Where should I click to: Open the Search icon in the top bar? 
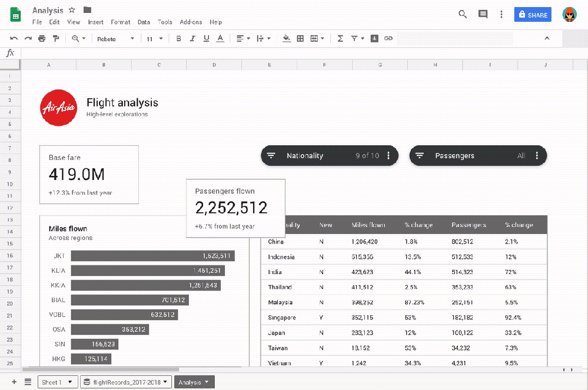(463, 14)
